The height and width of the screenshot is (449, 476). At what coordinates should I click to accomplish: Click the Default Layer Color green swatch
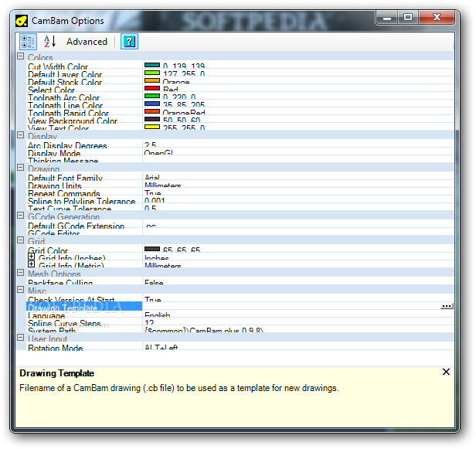(x=152, y=73)
